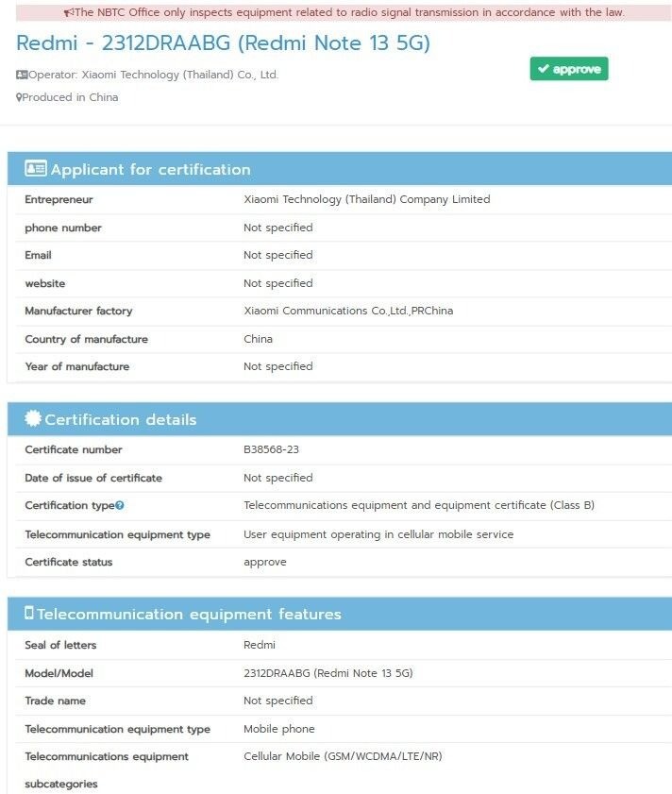Click Xiaomi Communications Co.,Ltd.,PRChina value

click(348, 311)
